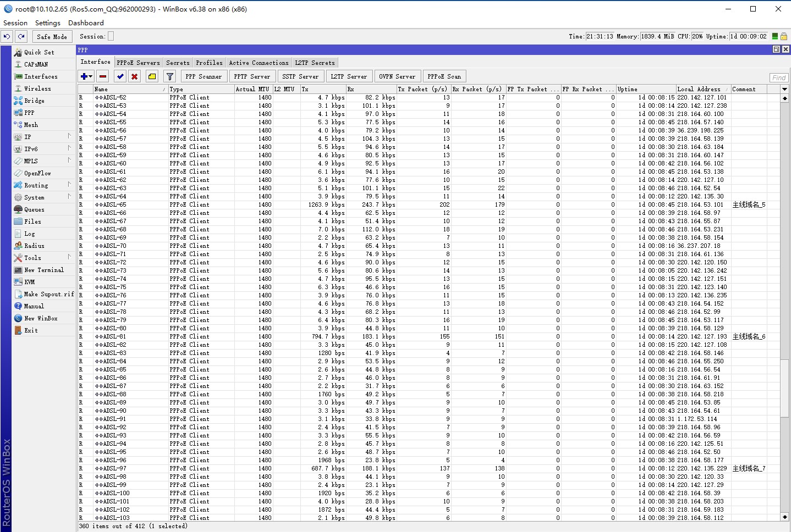Open Log in sidebar
This screenshot has width=791, height=532.
[43, 234]
